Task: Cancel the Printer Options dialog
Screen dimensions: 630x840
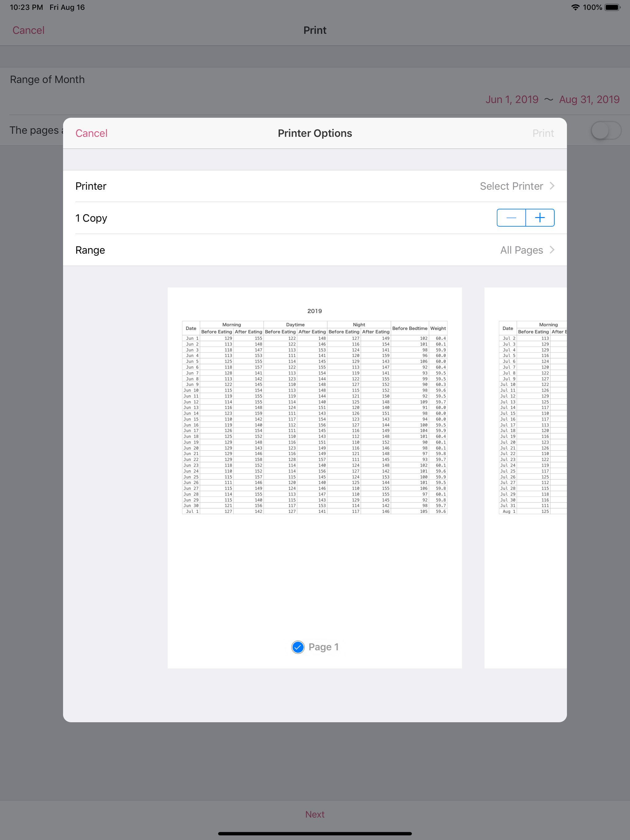Action: point(91,133)
